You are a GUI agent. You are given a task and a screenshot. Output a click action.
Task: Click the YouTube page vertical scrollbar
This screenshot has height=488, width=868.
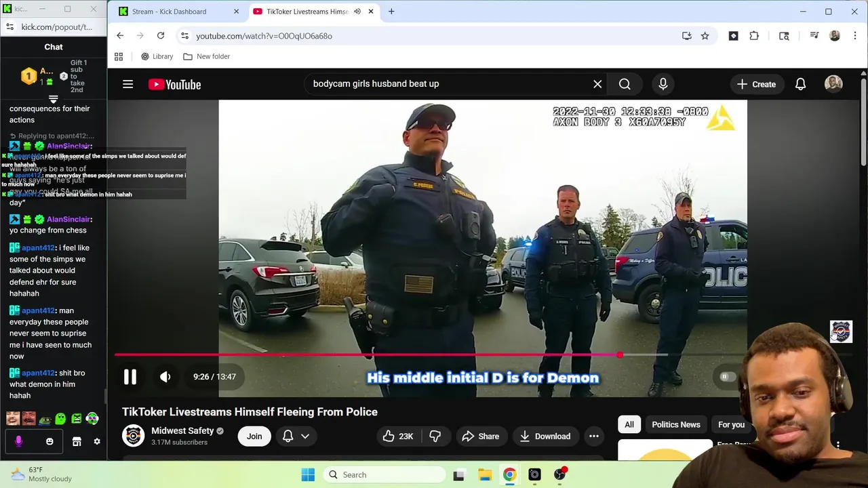click(863, 122)
